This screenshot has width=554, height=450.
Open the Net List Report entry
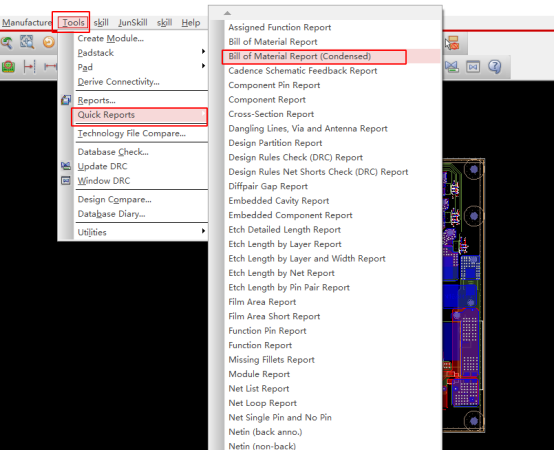[x=259, y=389]
